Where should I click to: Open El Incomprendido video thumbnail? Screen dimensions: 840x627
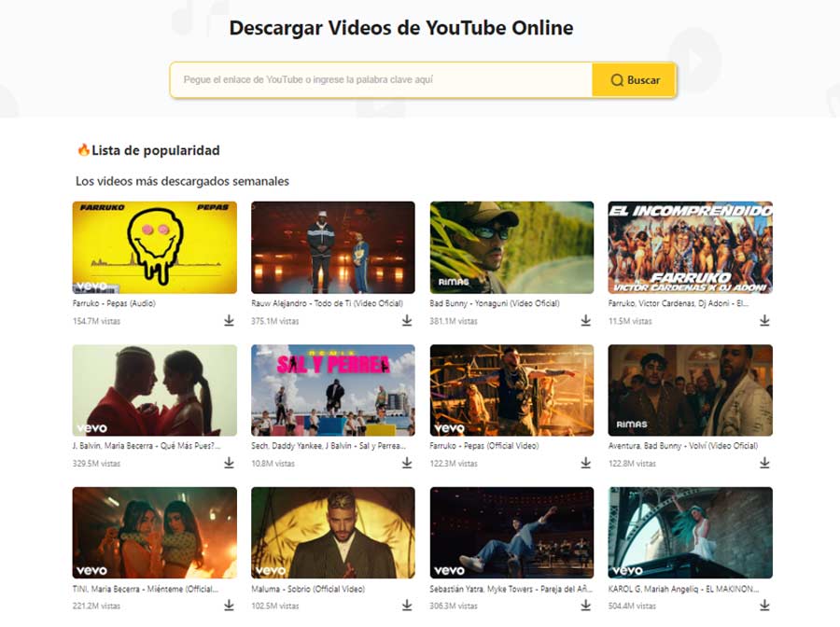(691, 247)
